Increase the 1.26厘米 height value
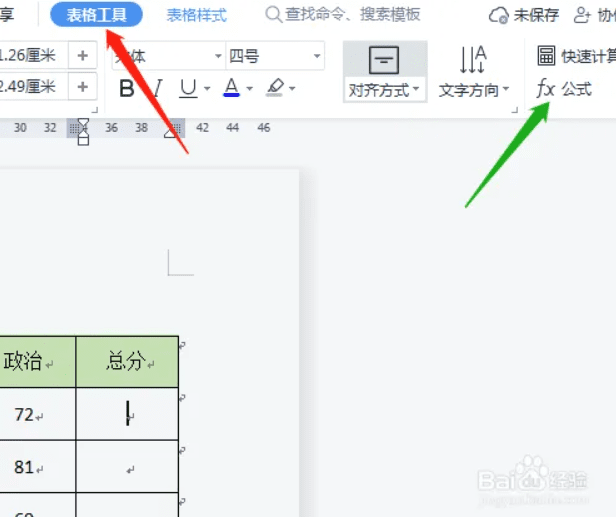This screenshot has width=616, height=517. point(82,55)
